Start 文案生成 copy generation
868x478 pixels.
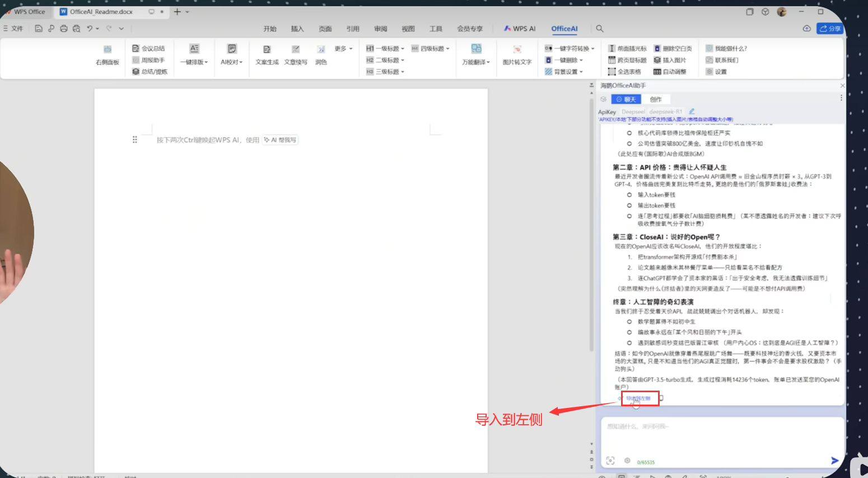[x=267, y=55]
